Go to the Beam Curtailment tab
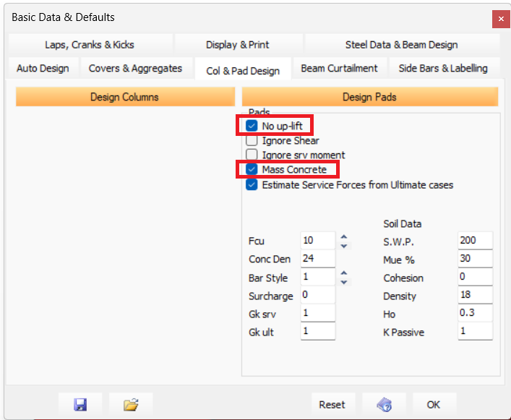The height and width of the screenshot is (420, 511). [339, 69]
